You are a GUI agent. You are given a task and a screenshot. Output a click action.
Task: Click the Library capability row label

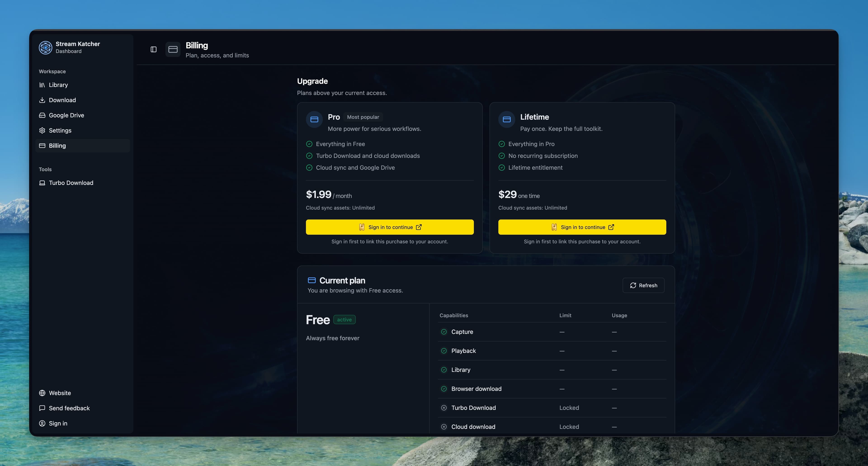tap(461, 370)
